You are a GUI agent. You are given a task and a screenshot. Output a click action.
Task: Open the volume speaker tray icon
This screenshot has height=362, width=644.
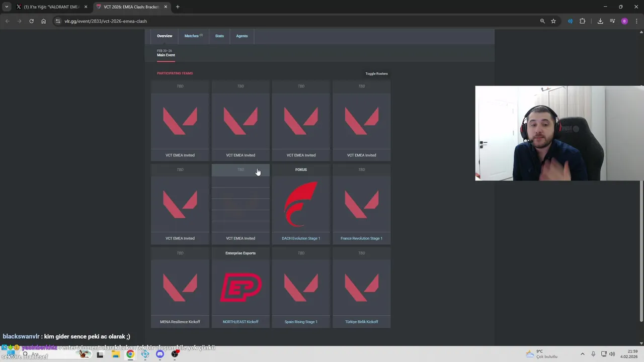[x=612, y=354]
